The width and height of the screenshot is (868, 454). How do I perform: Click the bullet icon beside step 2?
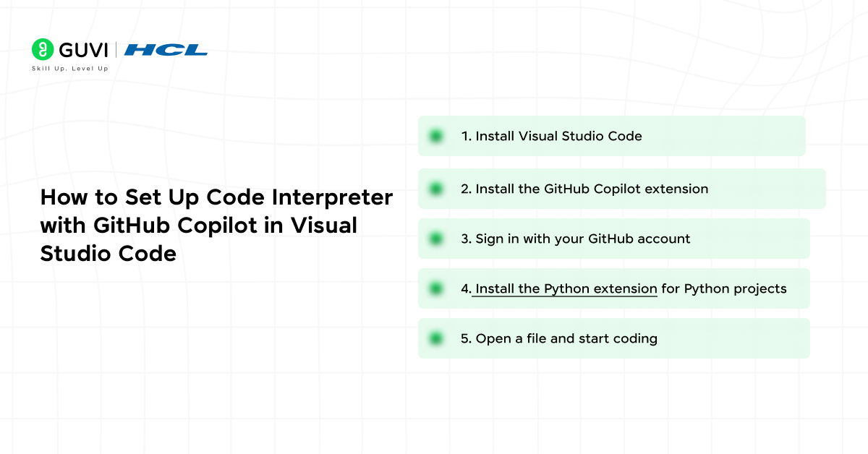tap(435, 189)
